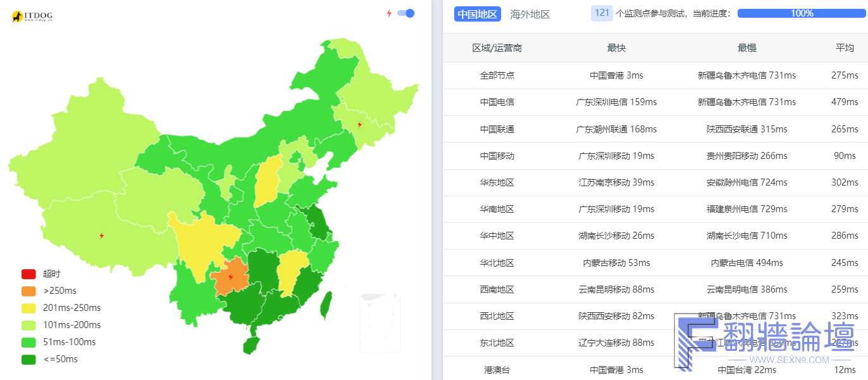Viewport: 868px width, 380px height.
Task: Toggle the blue switch above the map
Action: (x=406, y=13)
